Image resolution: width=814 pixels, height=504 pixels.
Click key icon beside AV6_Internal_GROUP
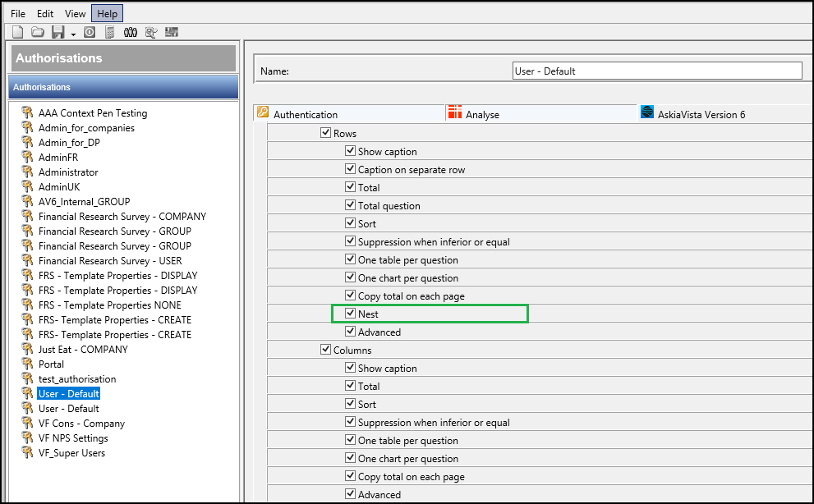(27, 201)
